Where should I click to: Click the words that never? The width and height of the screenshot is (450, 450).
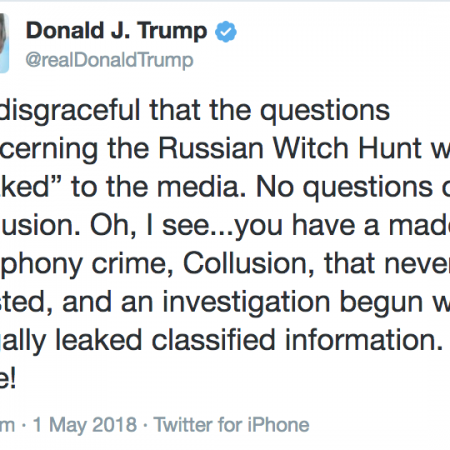coord(387,264)
